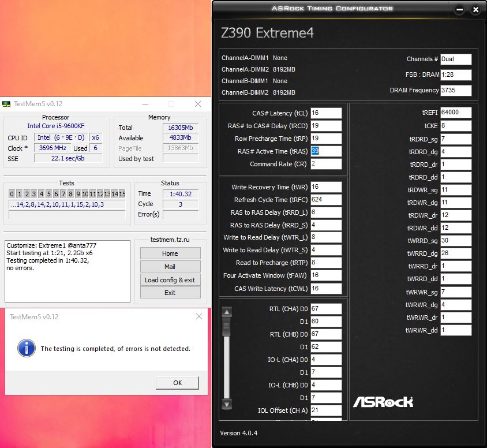
Task: Click the testmem.tz.ru label
Action: click(170, 240)
